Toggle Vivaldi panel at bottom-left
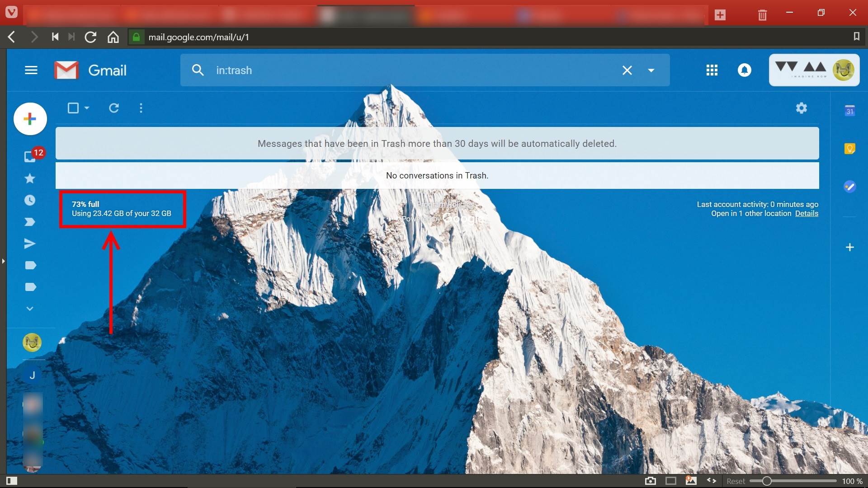868x488 pixels. (12, 481)
